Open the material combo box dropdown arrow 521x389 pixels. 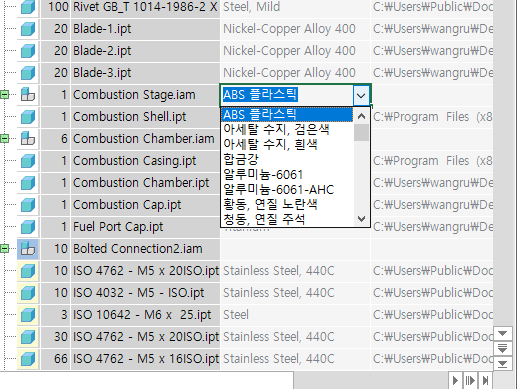361,95
